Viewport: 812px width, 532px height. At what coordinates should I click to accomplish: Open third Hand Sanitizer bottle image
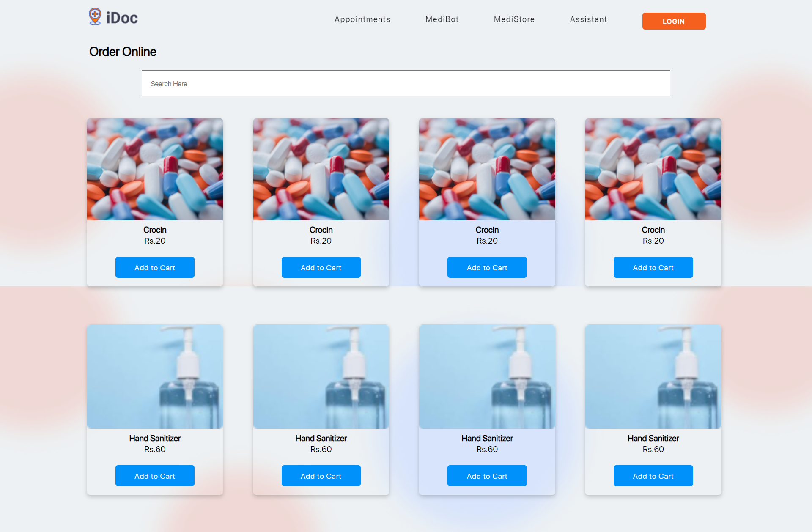[487, 376]
